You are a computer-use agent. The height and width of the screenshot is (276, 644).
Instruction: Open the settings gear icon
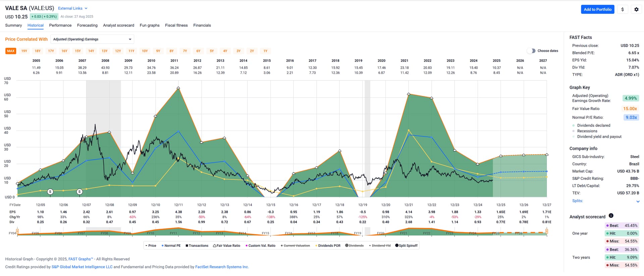click(636, 9)
